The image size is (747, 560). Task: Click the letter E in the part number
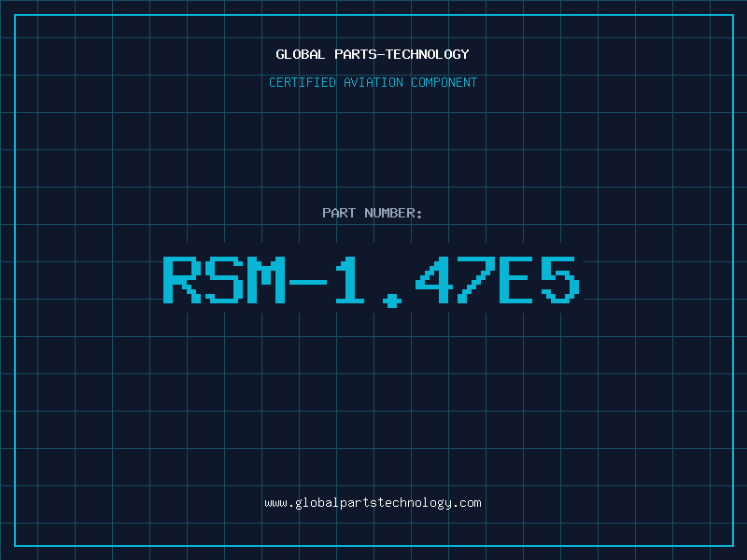click(515, 280)
